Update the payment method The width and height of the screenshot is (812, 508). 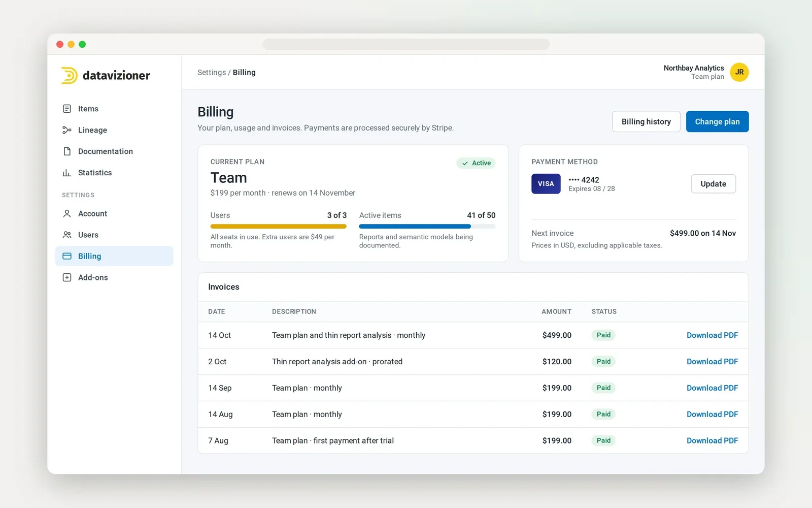[713, 184]
